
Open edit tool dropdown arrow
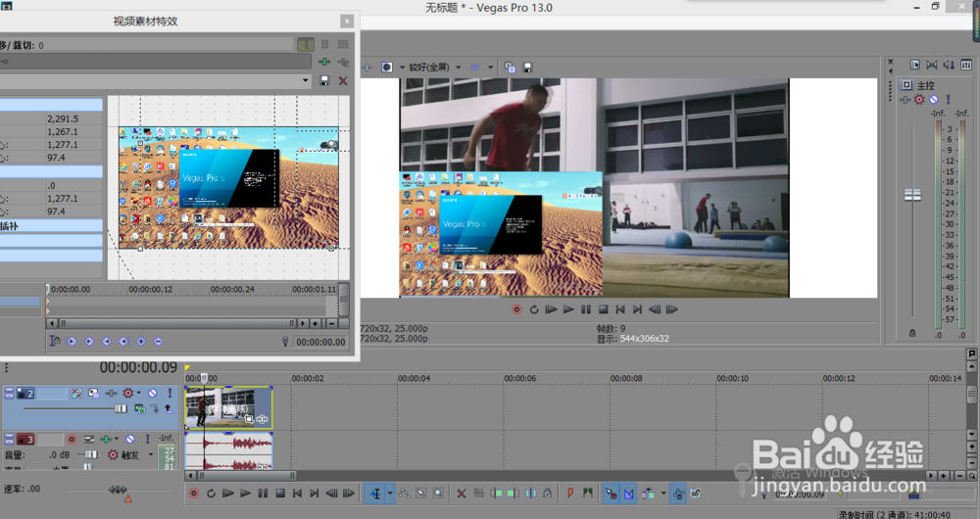[x=390, y=494]
